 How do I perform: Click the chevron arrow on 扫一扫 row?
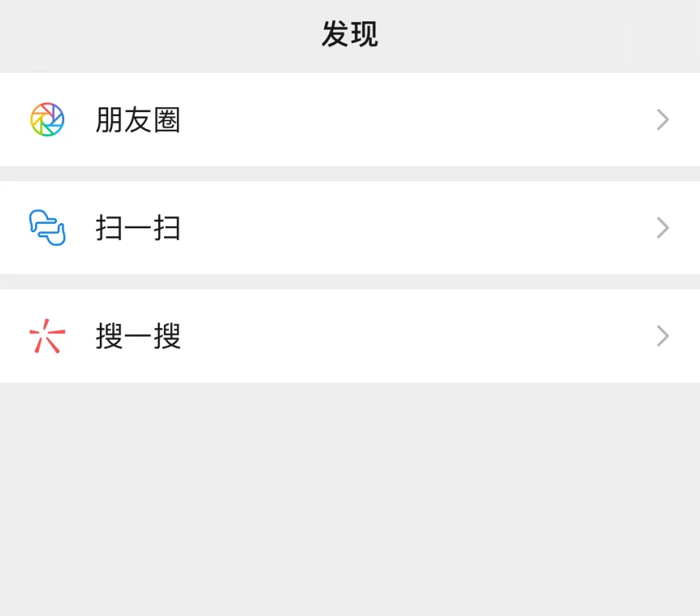coord(662,228)
